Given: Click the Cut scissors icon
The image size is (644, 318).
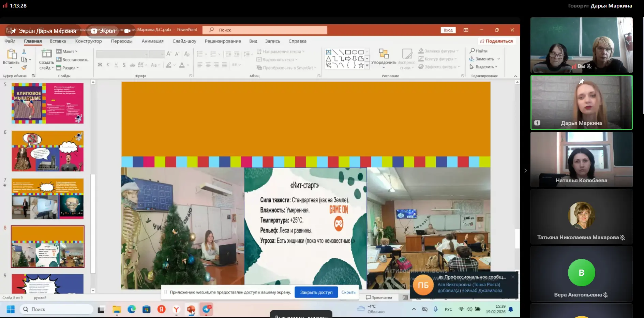Looking at the screenshot, I should pyautogui.click(x=24, y=52).
